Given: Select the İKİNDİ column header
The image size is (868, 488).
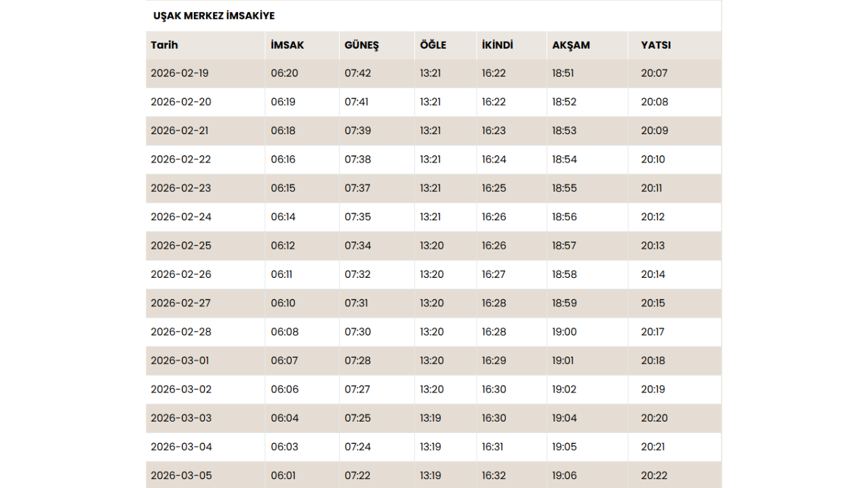Looking at the screenshot, I should tap(497, 45).
